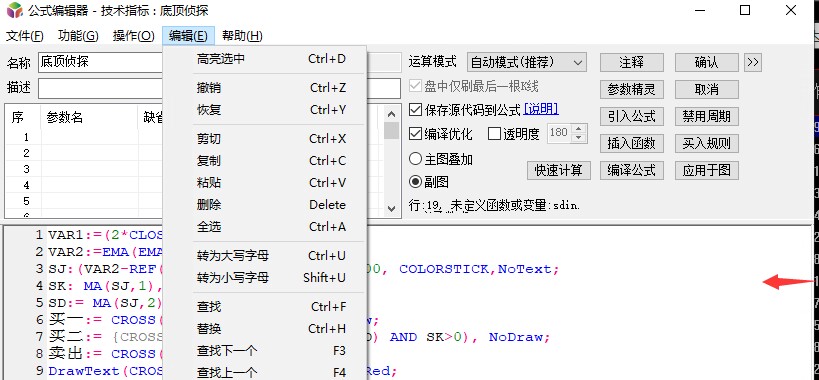Image resolution: width=819 pixels, height=380 pixels.
Task: Uncheck the 编译优化 checkbox
Action: [415, 134]
